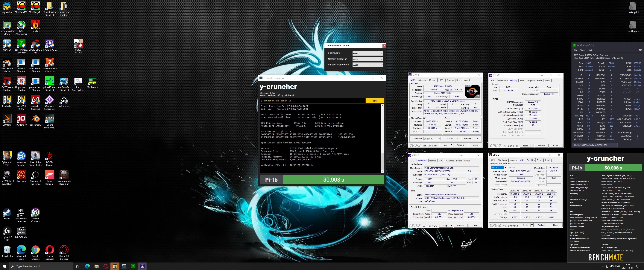Viewport: 644px width, 270px height.
Task: Open SiSoftware Sandra desktop icon
Action: [50, 103]
